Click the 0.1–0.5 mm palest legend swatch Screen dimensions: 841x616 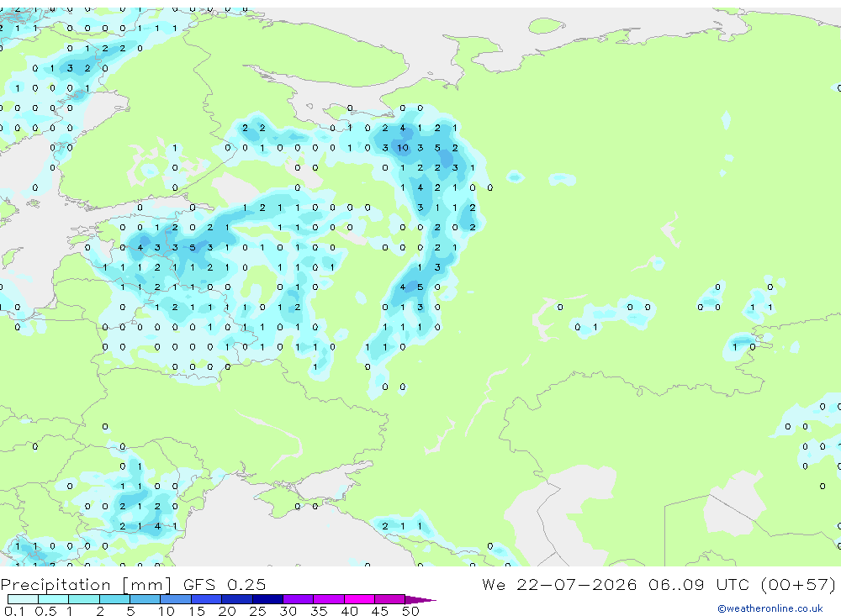(23, 599)
